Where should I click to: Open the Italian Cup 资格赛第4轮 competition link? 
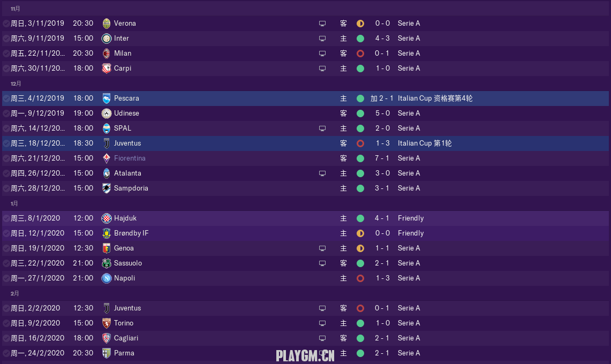point(435,98)
